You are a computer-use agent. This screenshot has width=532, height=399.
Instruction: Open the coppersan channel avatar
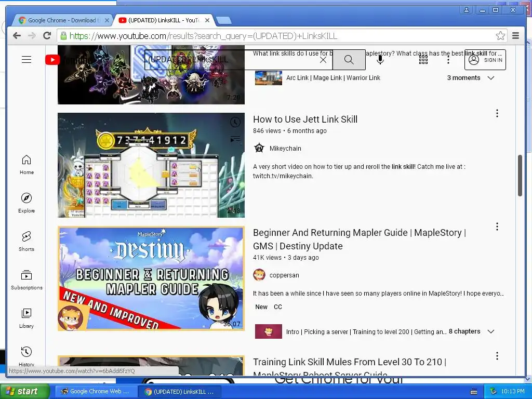(259, 275)
